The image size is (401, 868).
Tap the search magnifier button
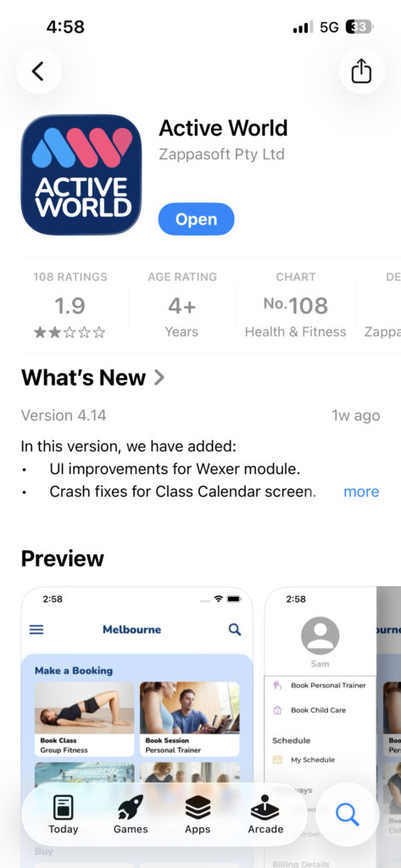click(x=348, y=815)
